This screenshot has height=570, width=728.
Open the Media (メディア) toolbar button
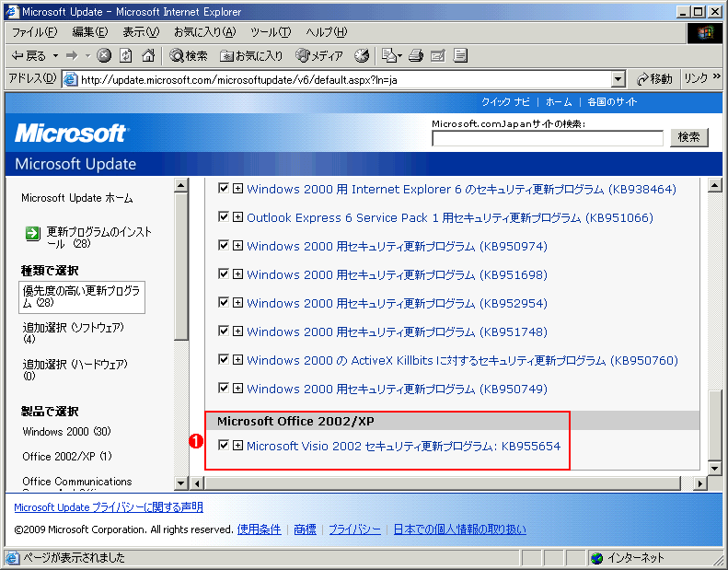(x=319, y=56)
